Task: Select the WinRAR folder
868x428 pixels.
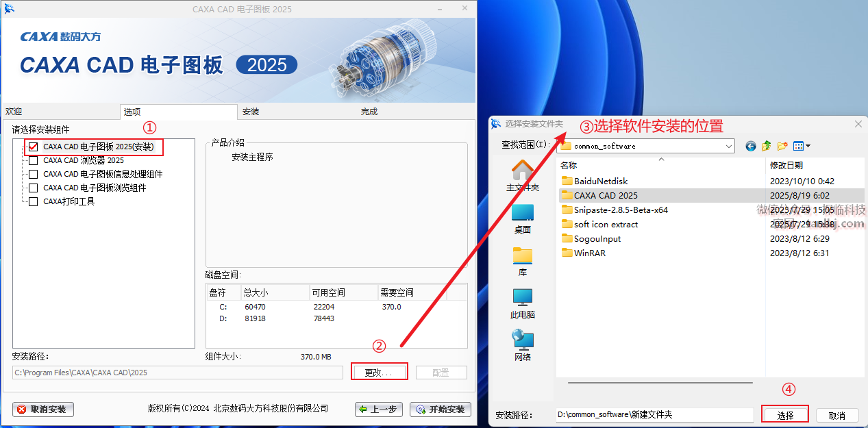Action: [590, 253]
